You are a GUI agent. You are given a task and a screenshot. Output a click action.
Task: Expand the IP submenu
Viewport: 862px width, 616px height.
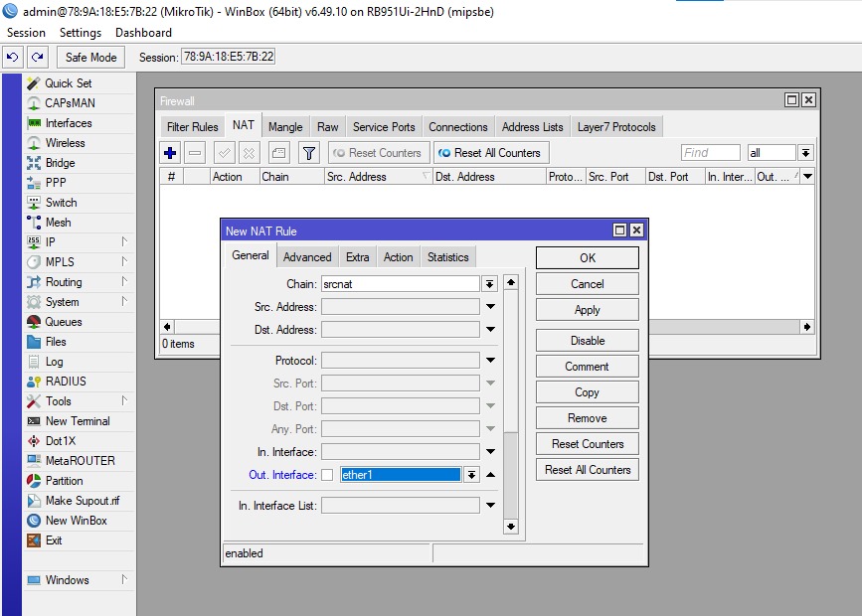[x=80, y=241]
